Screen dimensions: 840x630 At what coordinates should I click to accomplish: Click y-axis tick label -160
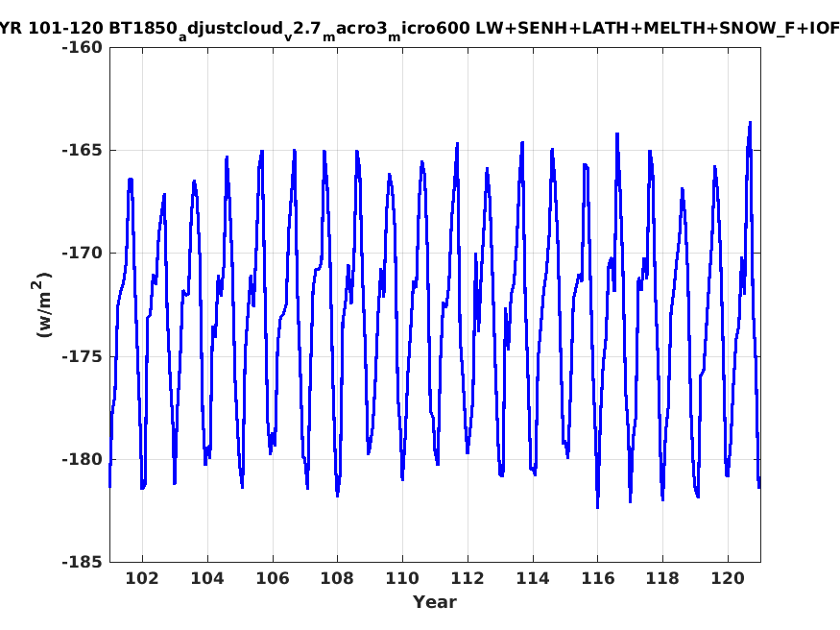coord(82,48)
